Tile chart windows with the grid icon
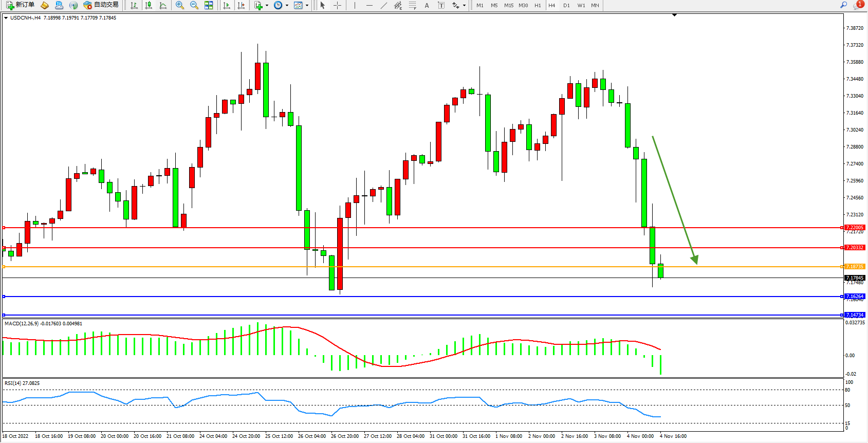Image resolution: width=868 pixels, height=443 pixels. pos(209,5)
